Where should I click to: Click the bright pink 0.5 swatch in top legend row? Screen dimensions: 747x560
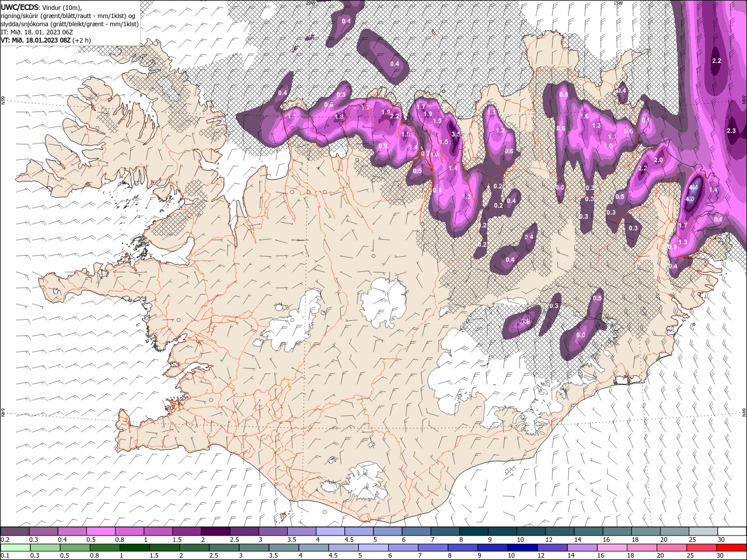click(100, 531)
